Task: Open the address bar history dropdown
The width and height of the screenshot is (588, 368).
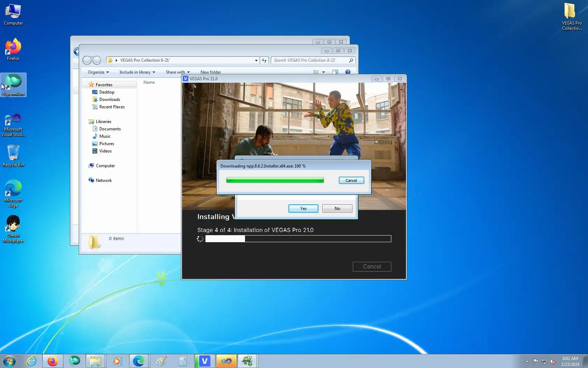Action: 256,60
